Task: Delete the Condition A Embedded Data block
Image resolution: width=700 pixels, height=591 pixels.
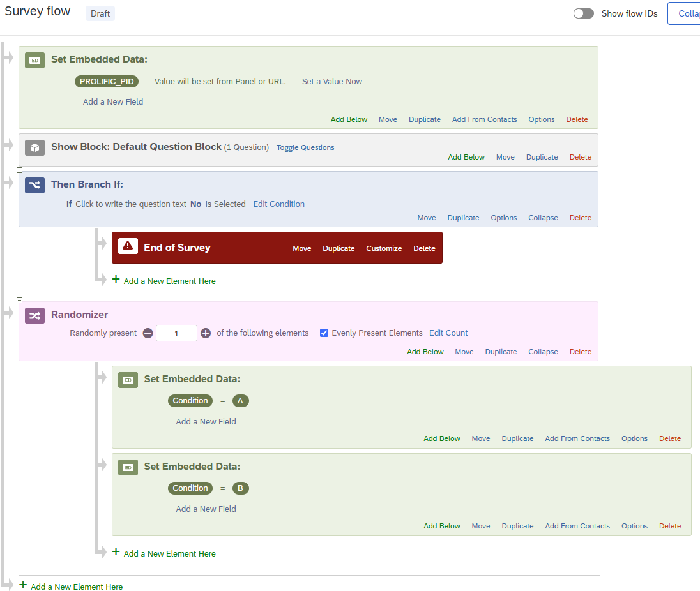Action: [670, 438]
